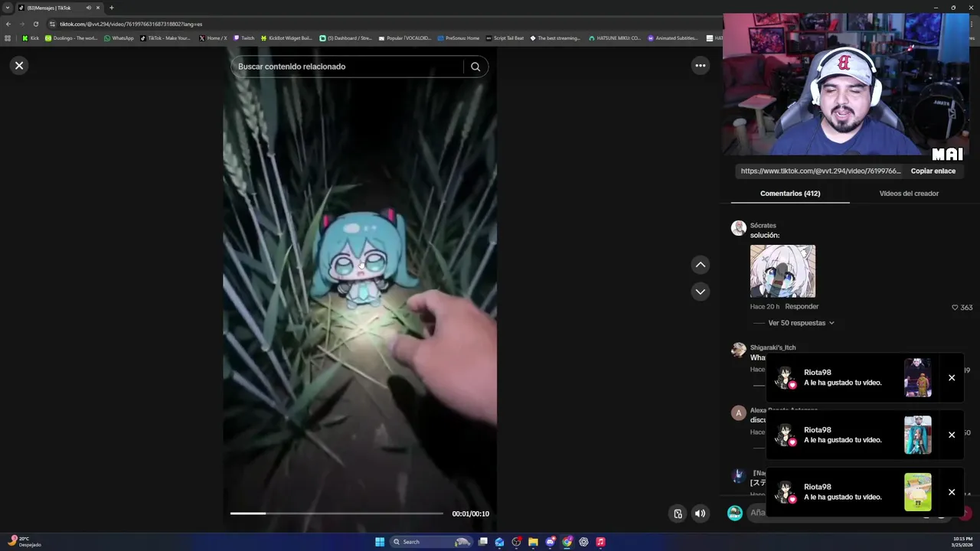Screen dimensions: 980x551
Task: Open Chrome from the taskbar
Action: tap(567, 542)
